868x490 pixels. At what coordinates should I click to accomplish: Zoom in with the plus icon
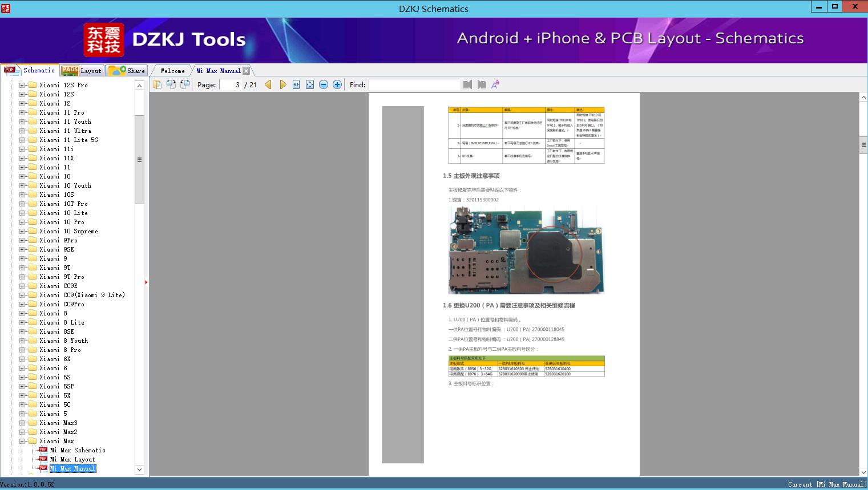click(x=337, y=84)
